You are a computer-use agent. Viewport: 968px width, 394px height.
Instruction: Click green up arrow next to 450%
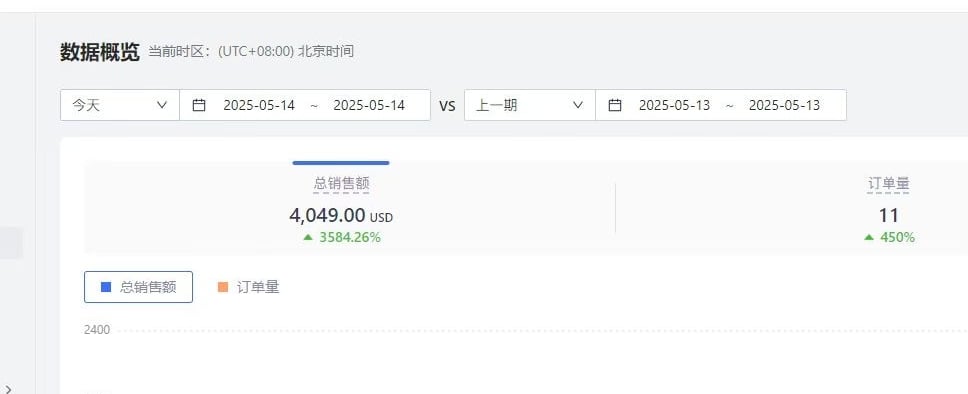pyautogui.click(x=869, y=237)
